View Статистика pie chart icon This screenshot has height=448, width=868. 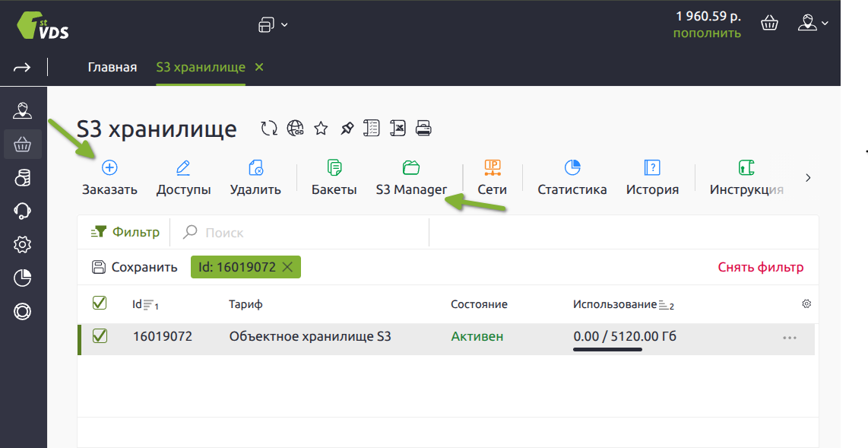(572, 167)
